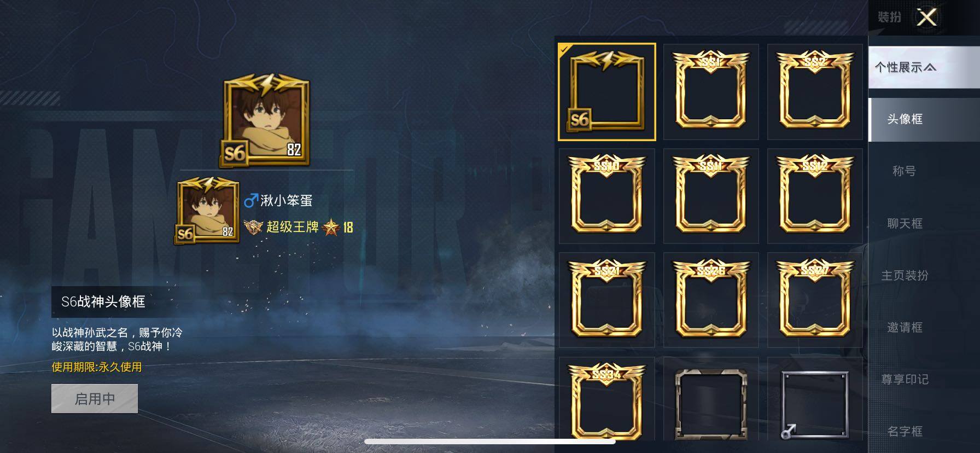Select the dark metallic avatar frame

(711, 399)
